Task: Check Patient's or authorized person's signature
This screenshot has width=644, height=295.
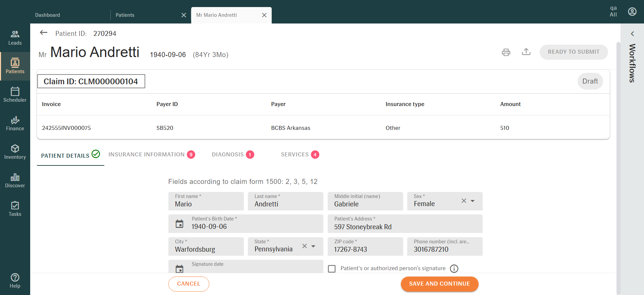Action: (332, 268)
